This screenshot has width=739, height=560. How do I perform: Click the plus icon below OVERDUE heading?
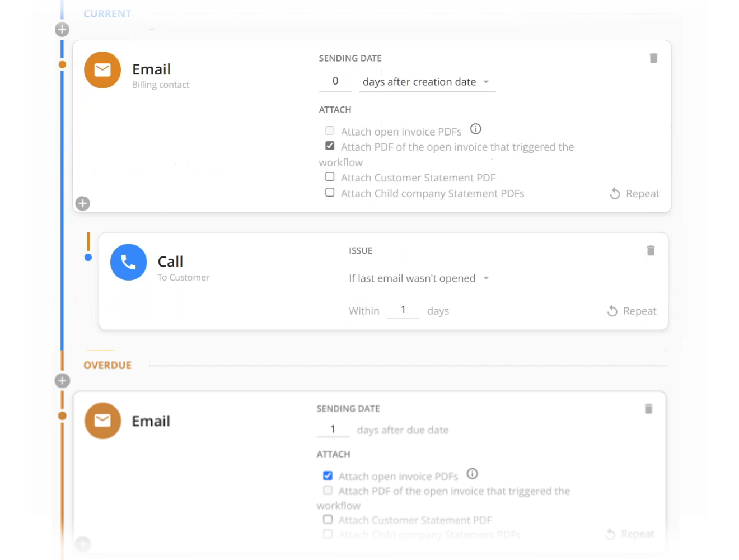[62, 381]
